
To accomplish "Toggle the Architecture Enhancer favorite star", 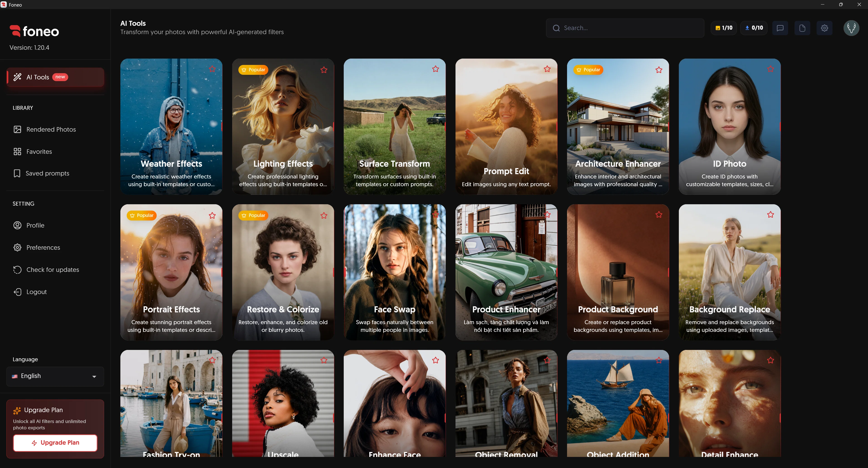I will tap(659, 70).
